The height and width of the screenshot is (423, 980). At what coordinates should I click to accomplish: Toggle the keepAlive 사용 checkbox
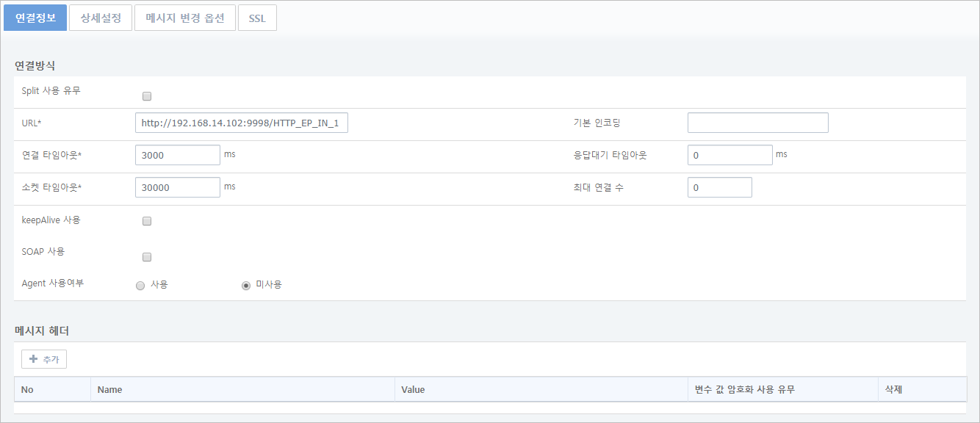pos(147,221)
